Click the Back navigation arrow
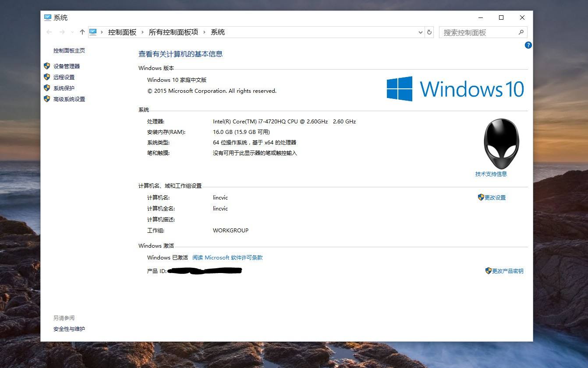Image resolution: width=588 pixels, height=368 pixels. [x=49, y=32]
